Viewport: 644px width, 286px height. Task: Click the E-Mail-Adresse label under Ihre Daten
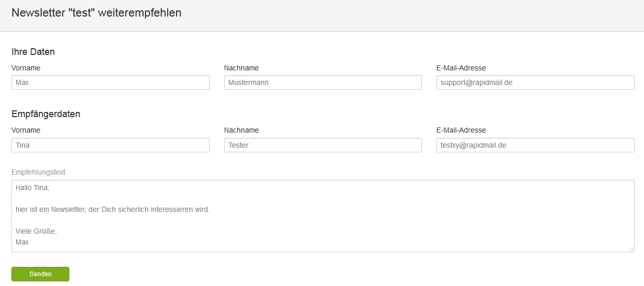pyautogui.click(x=461, y=68)
